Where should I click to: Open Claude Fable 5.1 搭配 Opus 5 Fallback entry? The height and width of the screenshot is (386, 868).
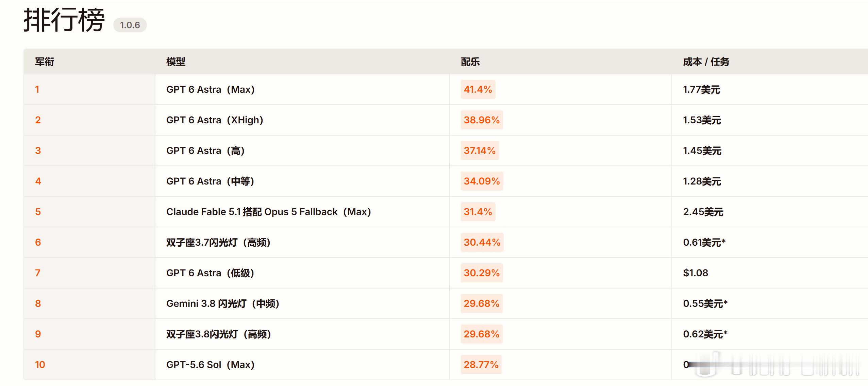coord(269,212)
